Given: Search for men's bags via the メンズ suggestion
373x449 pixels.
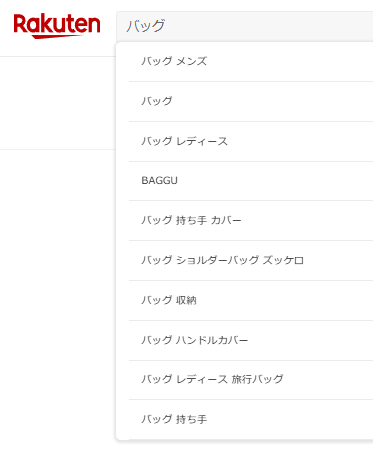Looking at the screenshot, I should [251, 61].
